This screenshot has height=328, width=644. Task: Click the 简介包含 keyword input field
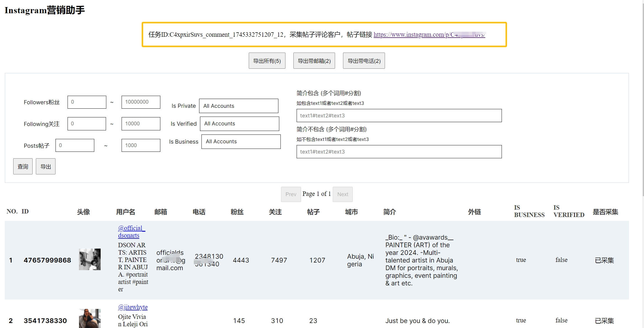(x=399, y=116)
